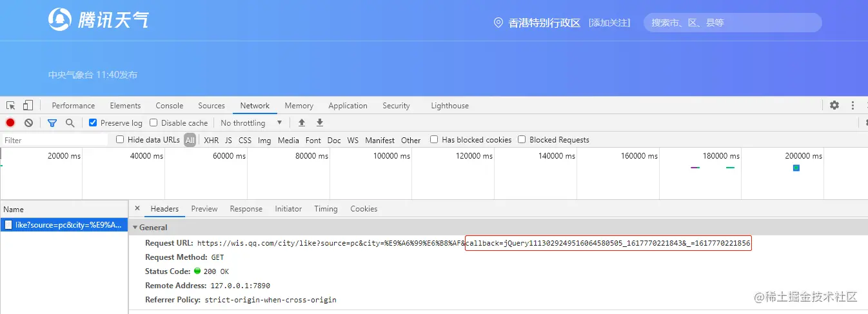Tick the Hide data URLs checkbox
Viewport: 868px width, 314px height.
tap(120, 139)
